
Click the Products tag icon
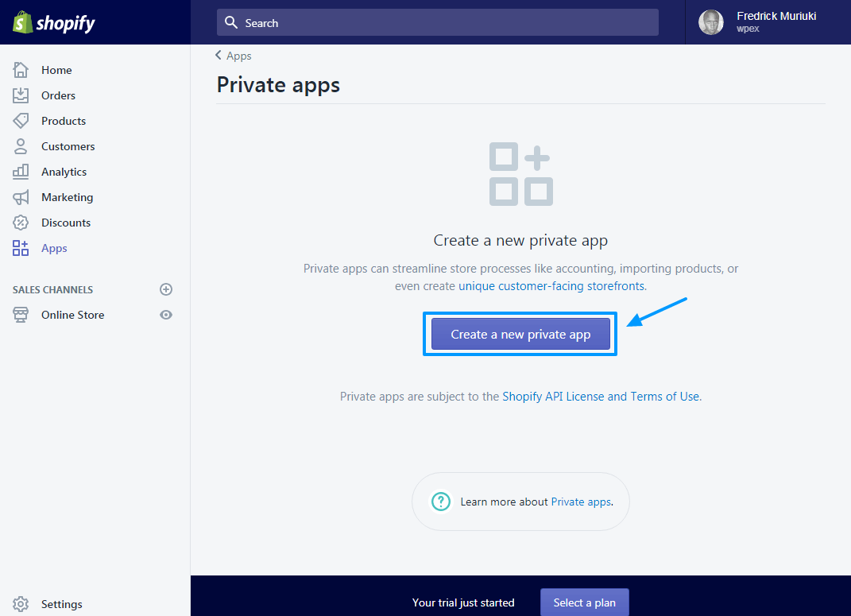(x=21, y=121)
